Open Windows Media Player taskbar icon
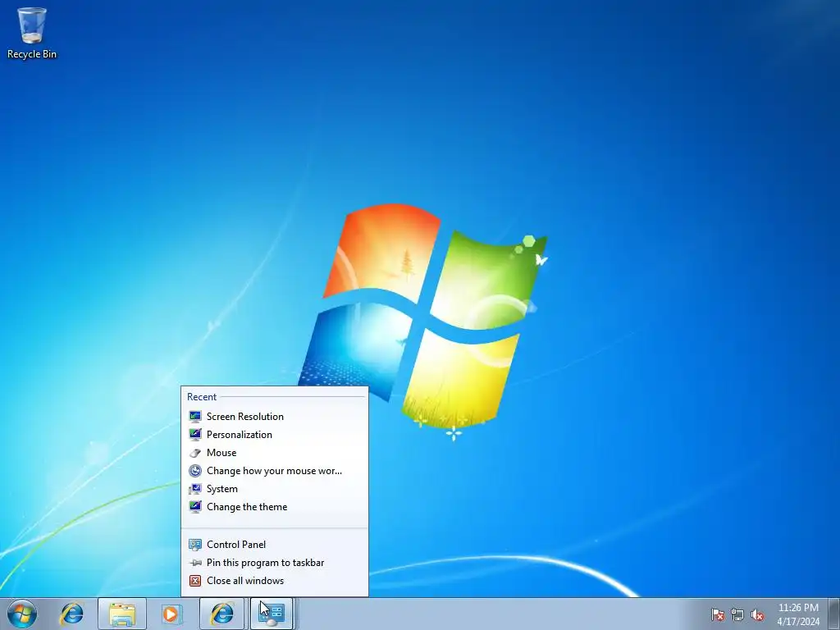 [171, 614]
